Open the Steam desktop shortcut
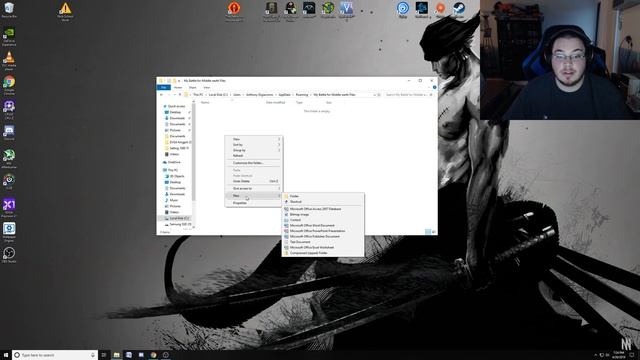The width and height of the screenshot is (640, 360). pos(459,10)
